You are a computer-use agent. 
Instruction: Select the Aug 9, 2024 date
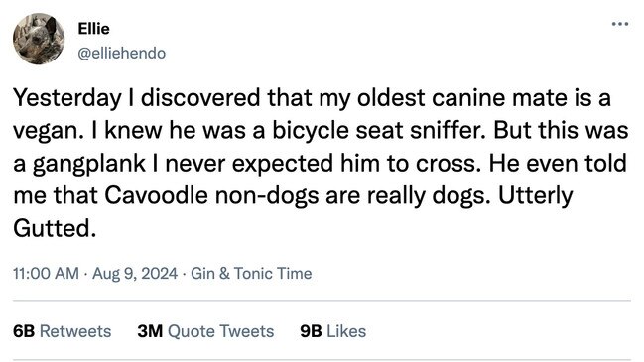pos(135,274)
